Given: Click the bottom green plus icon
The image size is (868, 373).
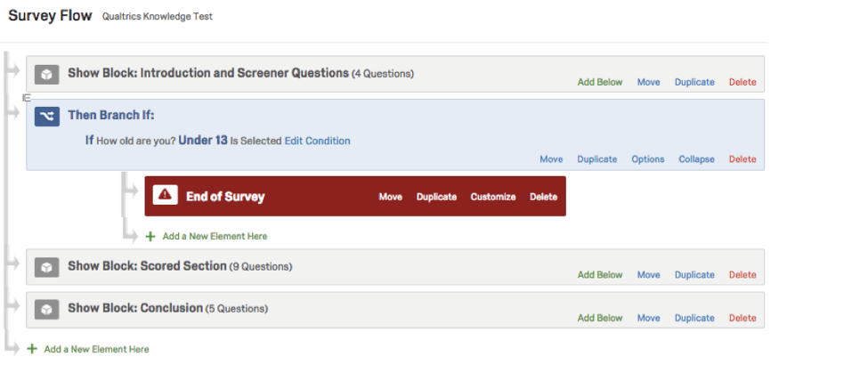Looking at the screenshot, I should (32, 349).
